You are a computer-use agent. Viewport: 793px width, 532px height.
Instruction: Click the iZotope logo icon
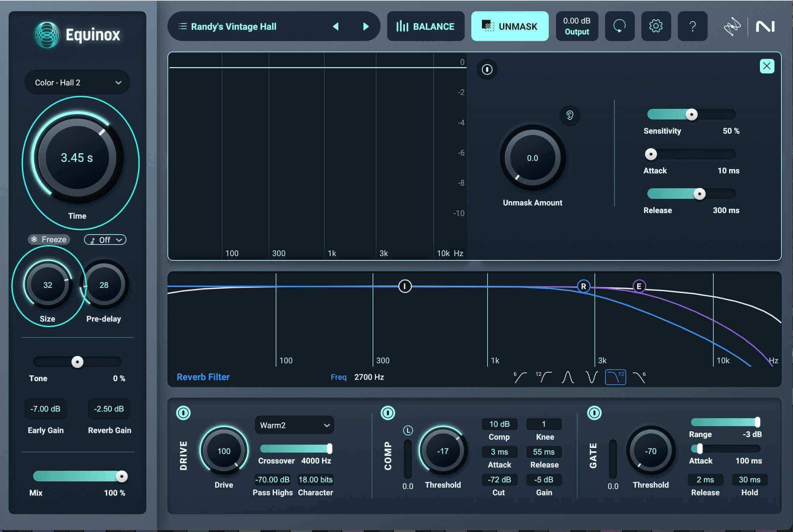[732, 26]
